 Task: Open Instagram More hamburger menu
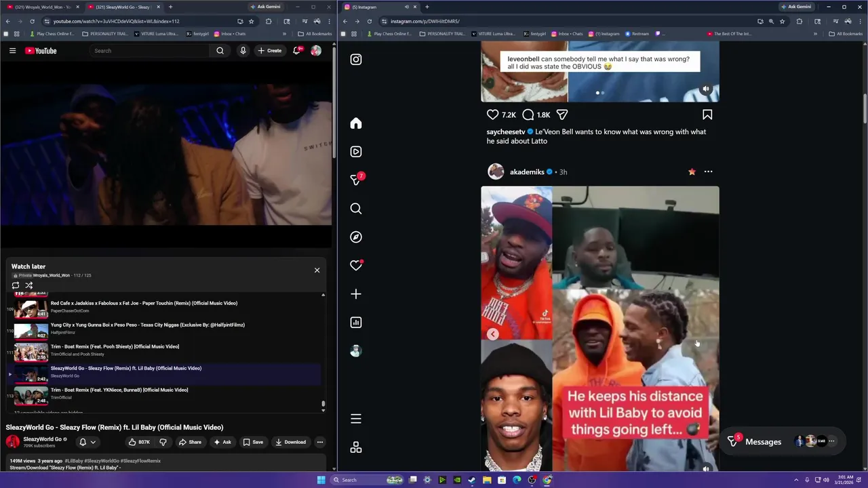[356, 419]
